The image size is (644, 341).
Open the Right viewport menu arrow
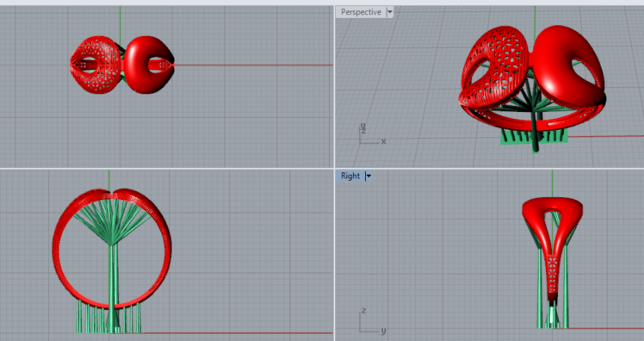[x=368, y=177]
